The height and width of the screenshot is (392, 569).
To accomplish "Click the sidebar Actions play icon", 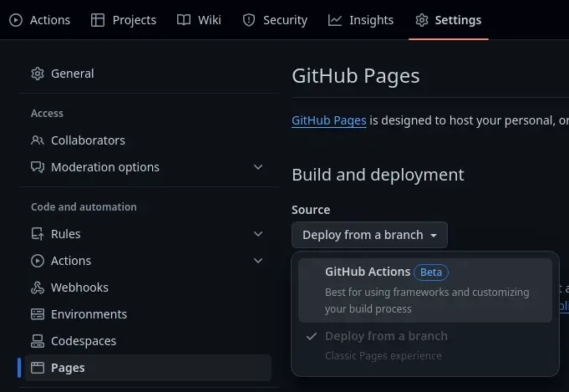I will coord(38,261).
